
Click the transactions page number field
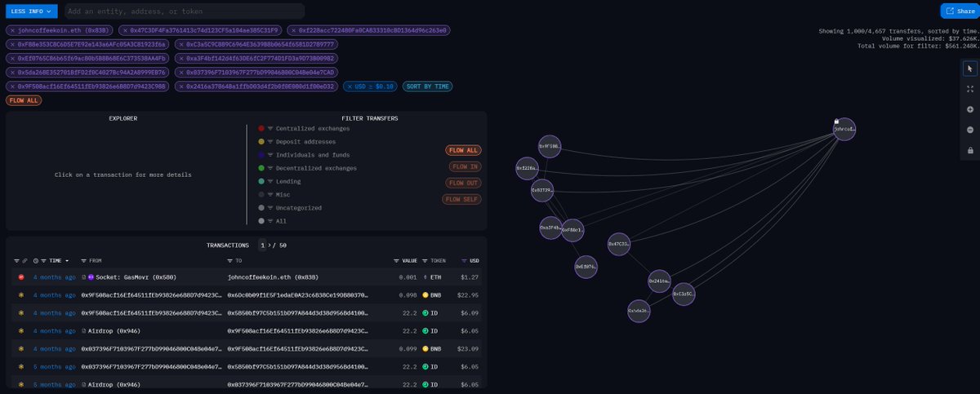(262, 245)
